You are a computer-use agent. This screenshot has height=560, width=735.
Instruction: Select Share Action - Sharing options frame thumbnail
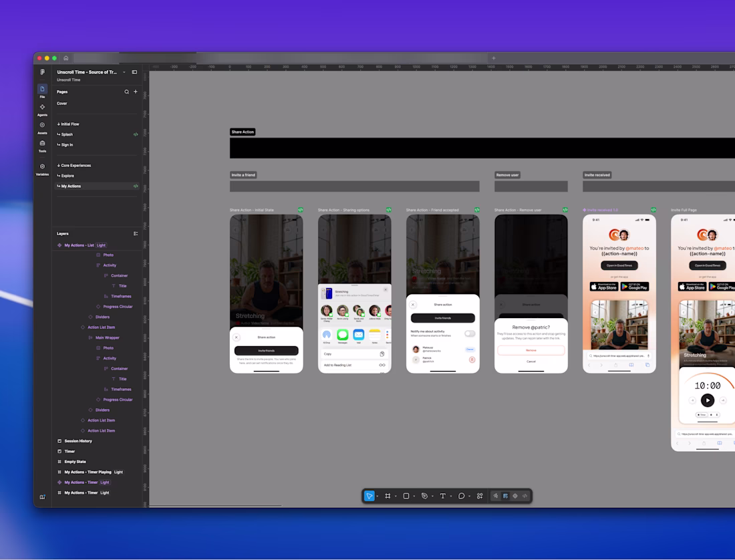[354, 294]
